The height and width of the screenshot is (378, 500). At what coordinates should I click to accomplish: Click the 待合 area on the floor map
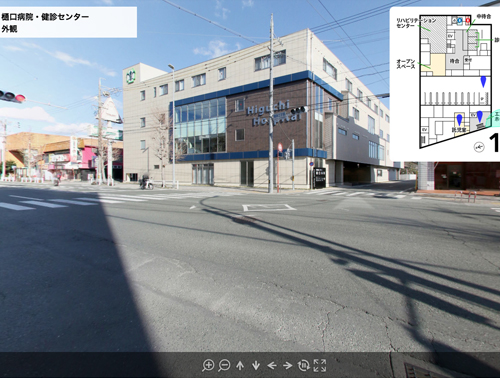(x=454, y=61)
